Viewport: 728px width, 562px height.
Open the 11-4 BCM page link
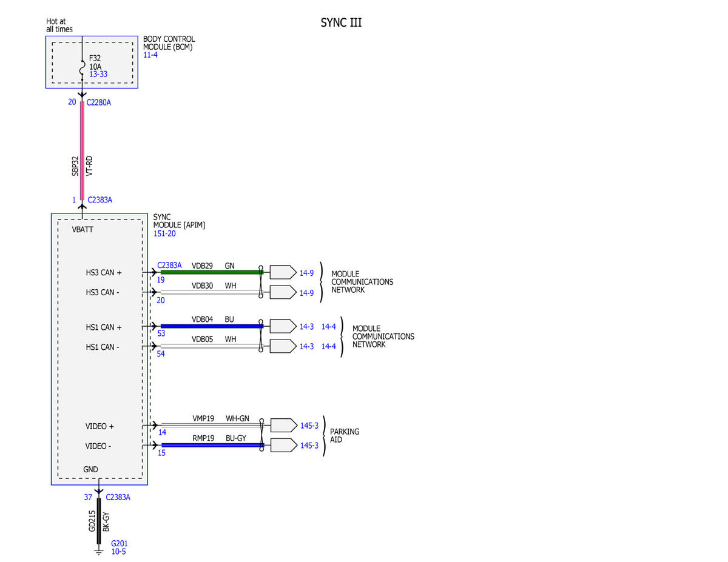150,55
